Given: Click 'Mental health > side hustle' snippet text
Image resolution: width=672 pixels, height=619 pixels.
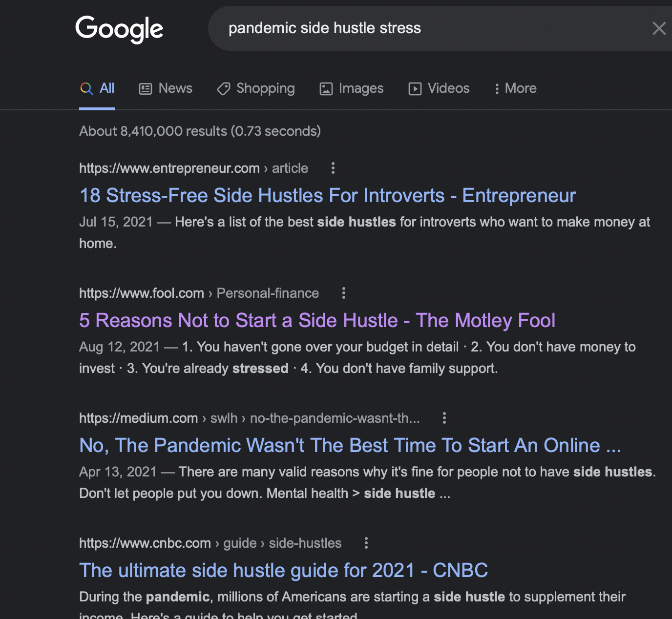Looking at the screenshot, I should tap(351, 494).
